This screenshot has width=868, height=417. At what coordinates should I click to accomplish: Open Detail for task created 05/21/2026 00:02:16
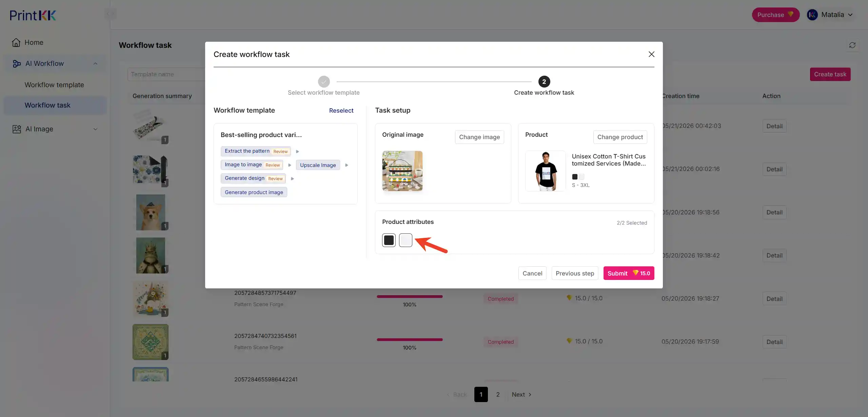774,169
